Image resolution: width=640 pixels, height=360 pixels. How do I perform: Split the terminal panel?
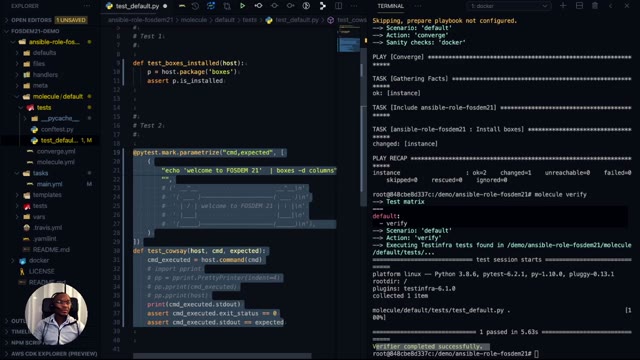pyautogui.click(x=579, y=6)
